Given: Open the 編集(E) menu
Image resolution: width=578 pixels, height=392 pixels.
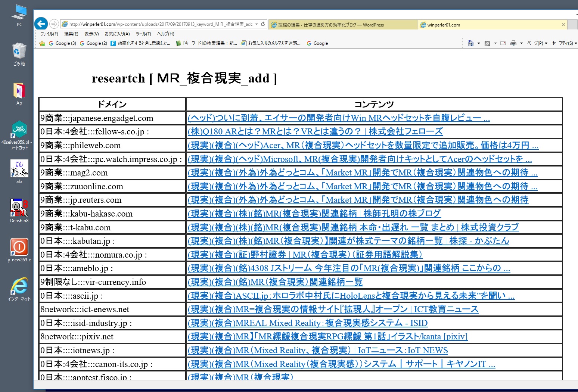Looking at the screenshot, I should 71,34.
